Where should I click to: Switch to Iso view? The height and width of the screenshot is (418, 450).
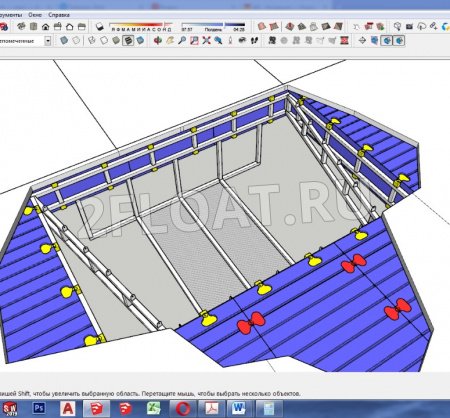pos(21,26)
